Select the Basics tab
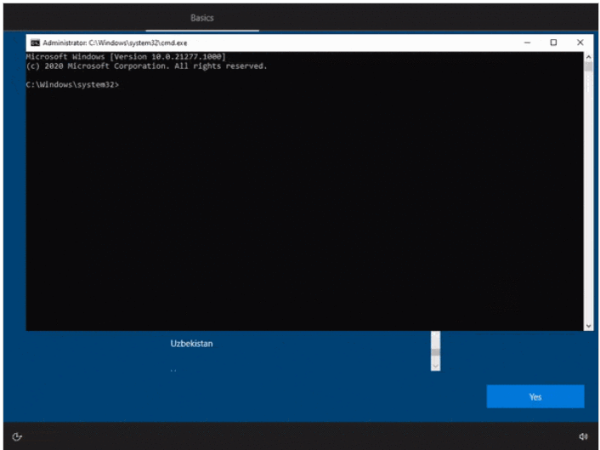The height and width of the screenshot is (450, 600). [202, 18]
